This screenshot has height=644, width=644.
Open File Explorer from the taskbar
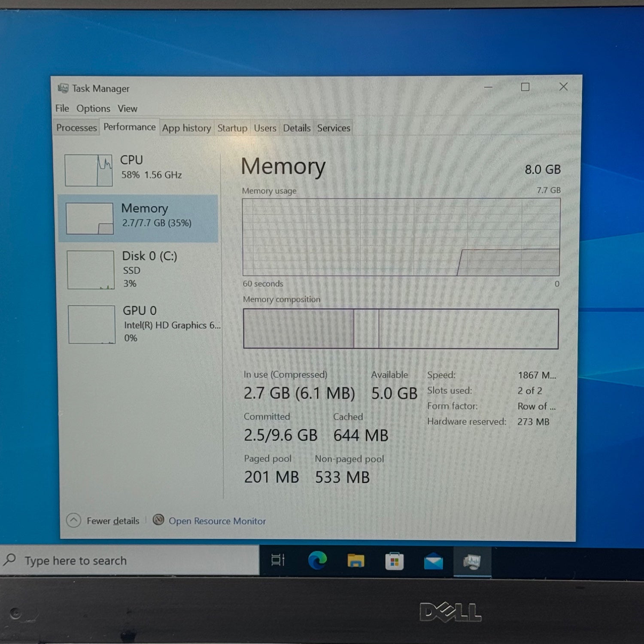(x=355, y=561)
